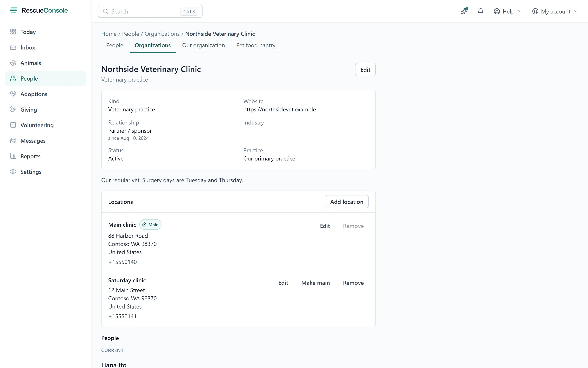
Task: Click the RescueConsole logo
Action: [39, 10]
